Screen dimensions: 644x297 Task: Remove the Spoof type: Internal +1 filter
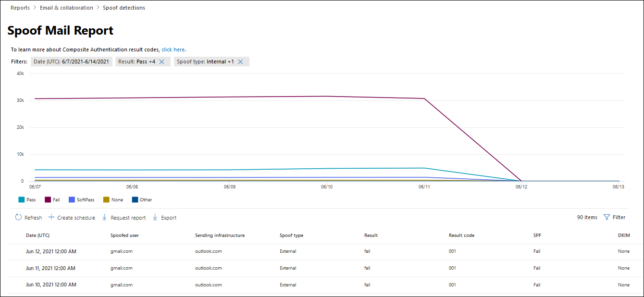point(240,62)
